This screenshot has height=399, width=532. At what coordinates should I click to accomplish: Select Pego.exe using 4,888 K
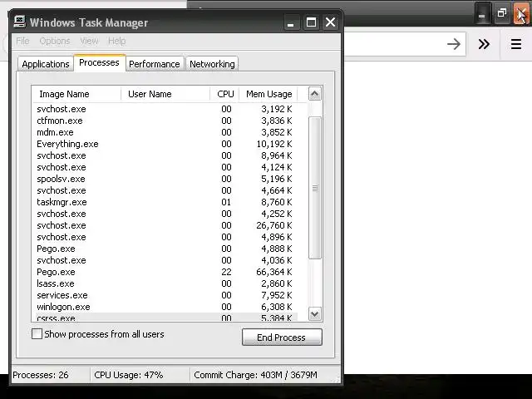point(165,249)
